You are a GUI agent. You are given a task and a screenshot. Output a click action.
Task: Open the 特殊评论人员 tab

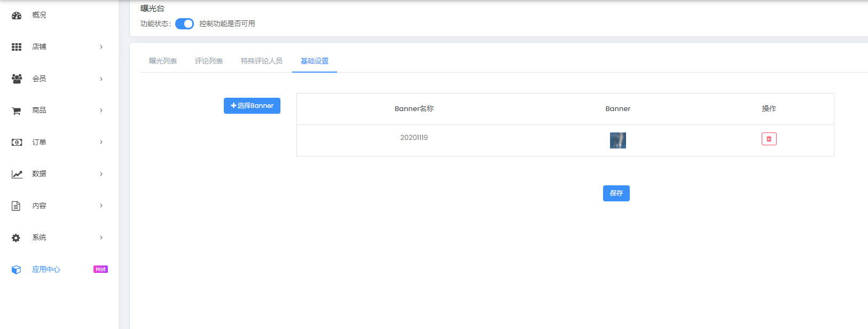tap(262, 61)
